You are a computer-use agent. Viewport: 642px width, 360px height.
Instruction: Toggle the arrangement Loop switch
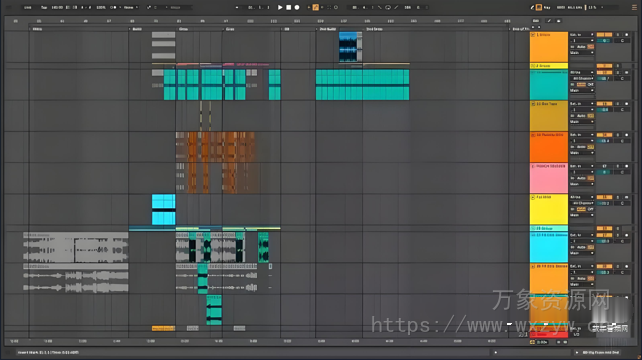coord(388,7)
